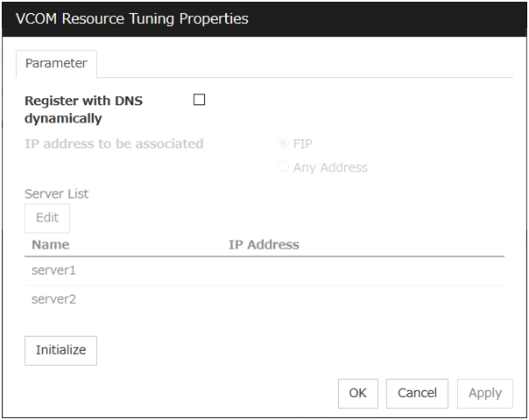Click the IP Address cell for server2
Viewport: 529px width, 420px height.
pyautogui.click(x=350, y=299)
